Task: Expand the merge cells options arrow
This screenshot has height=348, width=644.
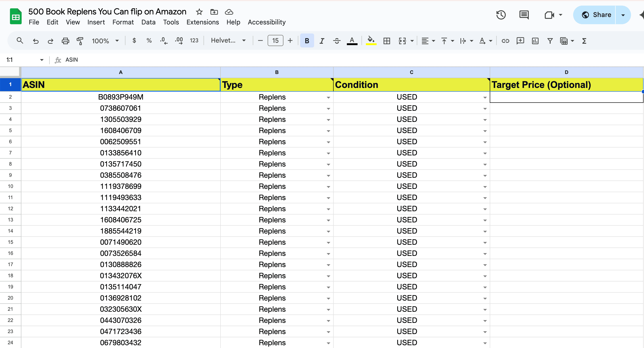Action: (412, 41)
